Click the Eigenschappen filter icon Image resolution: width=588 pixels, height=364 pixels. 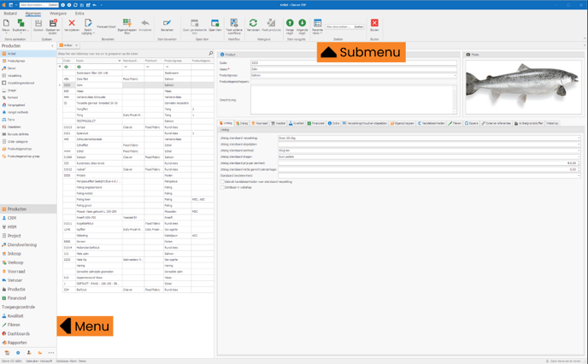pos(126,24)
